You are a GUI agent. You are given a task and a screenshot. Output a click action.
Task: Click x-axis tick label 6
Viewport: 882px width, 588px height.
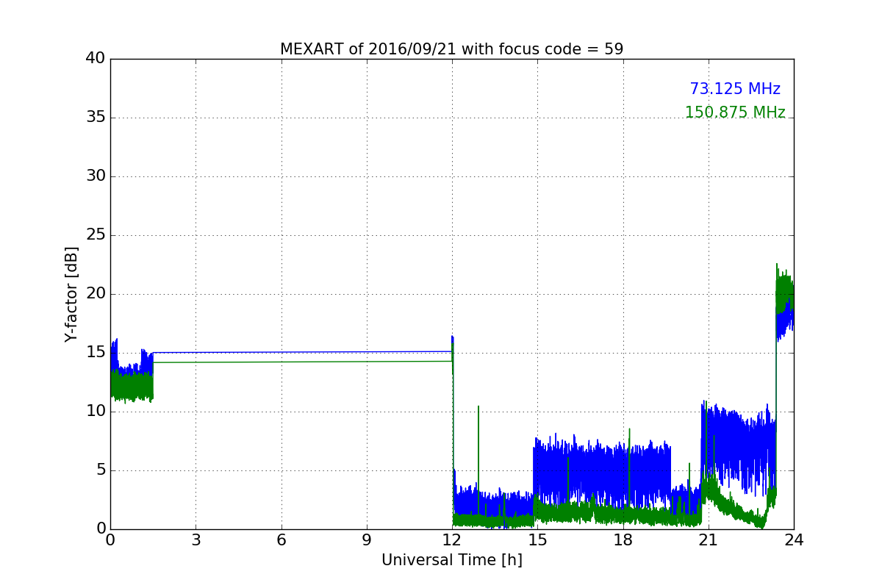(282, 540)
